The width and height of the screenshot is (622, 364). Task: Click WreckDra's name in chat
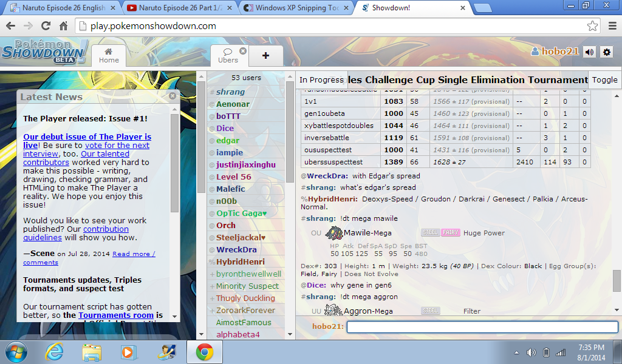tap(327, 176)
